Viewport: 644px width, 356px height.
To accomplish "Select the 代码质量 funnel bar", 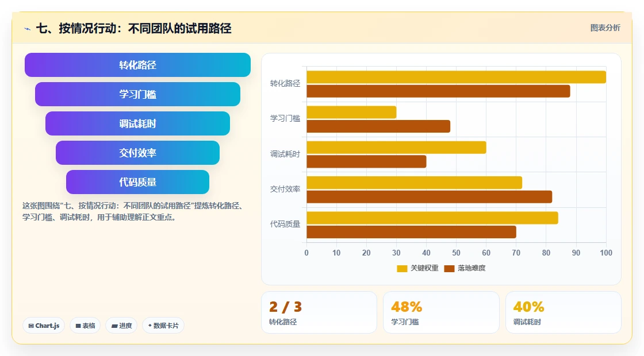I will pos(137,182).
